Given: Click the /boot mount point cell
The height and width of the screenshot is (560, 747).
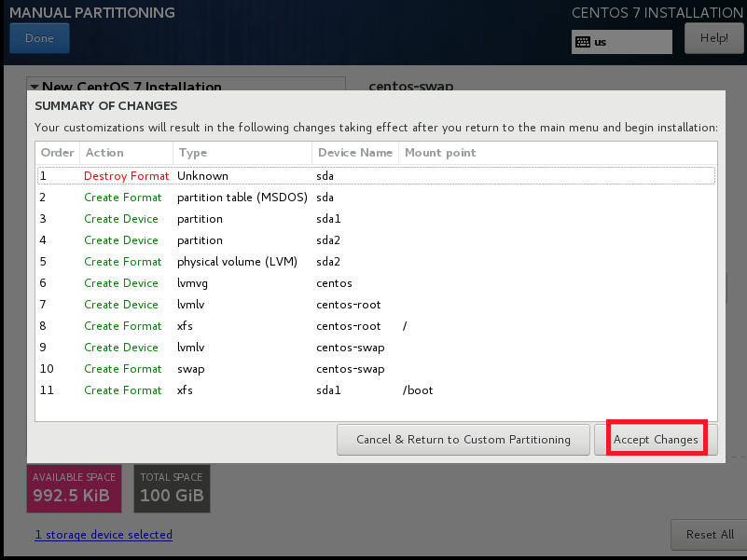Looking at the screenshot, I should pos(418,390).
